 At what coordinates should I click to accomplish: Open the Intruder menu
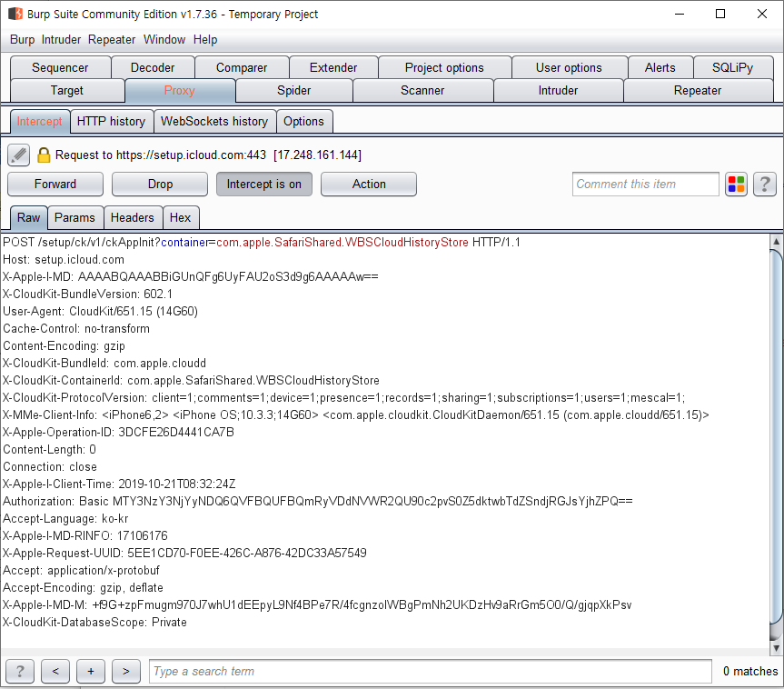[61, 39]
